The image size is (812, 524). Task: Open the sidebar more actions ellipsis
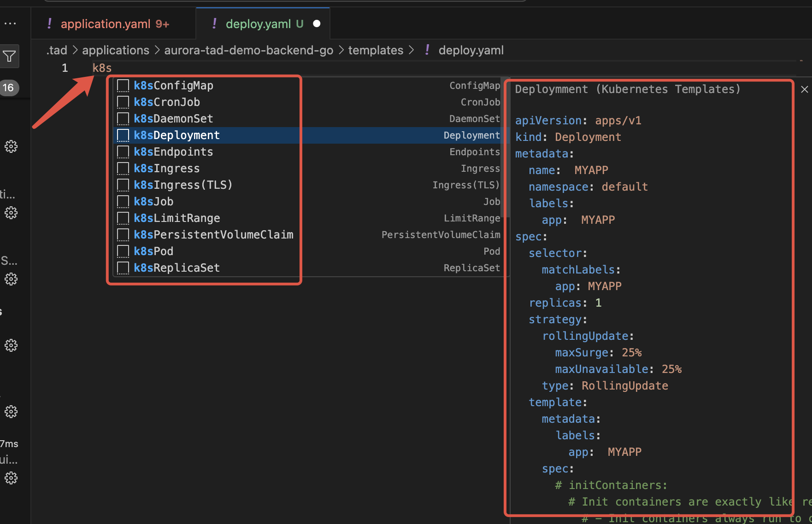tap(10, 23)
